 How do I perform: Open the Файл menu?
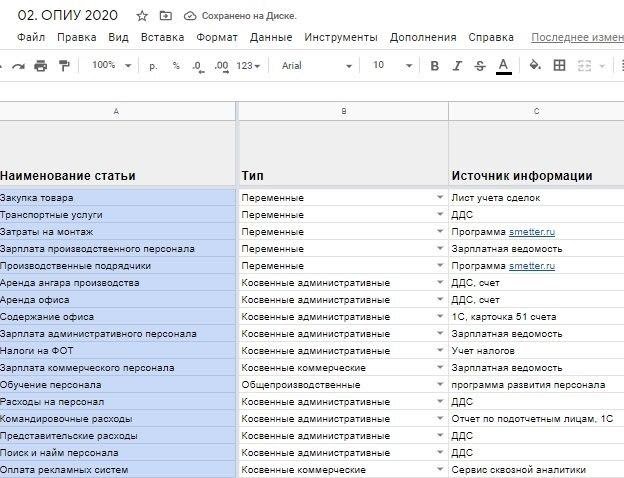point(30,37)
